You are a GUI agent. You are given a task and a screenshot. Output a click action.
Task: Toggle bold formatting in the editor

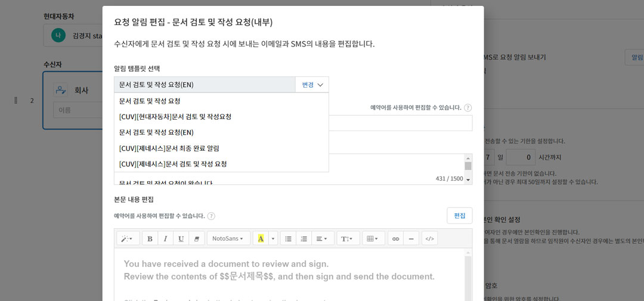(x=150, y=238)
